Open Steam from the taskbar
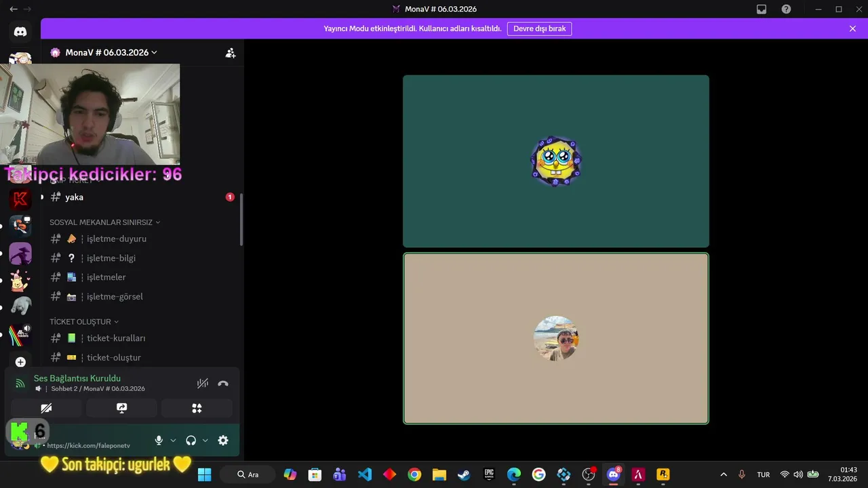The image size is (868, 488). point(465,474)
